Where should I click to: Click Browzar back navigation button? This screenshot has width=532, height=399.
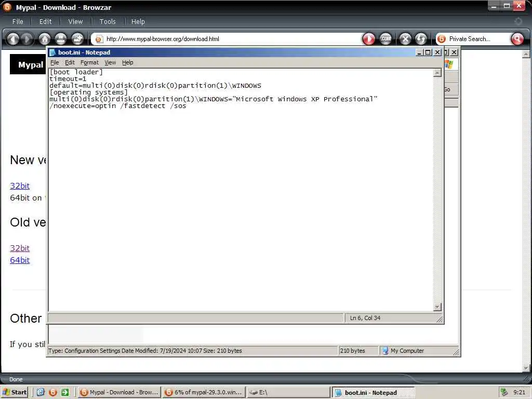click(13, 39)
